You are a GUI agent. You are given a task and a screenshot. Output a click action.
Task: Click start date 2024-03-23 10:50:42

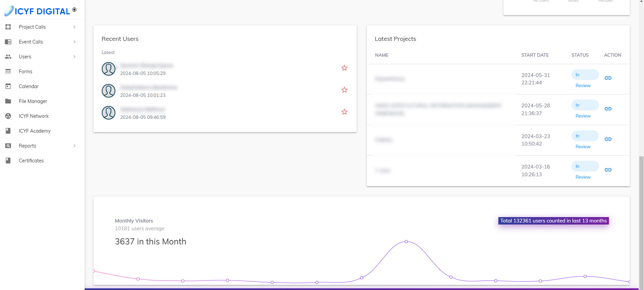[x=535, y=140]
